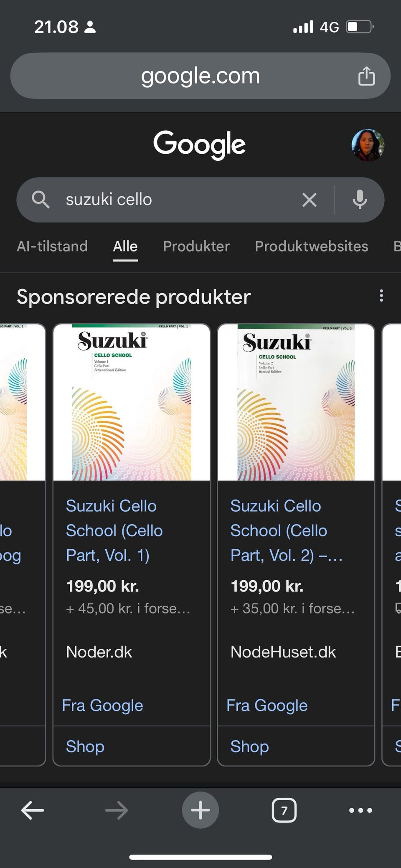This screenshot has height=868, width=401.
Task: Tap Shop under the Noder.dk product
Action: tap(85, 746)
